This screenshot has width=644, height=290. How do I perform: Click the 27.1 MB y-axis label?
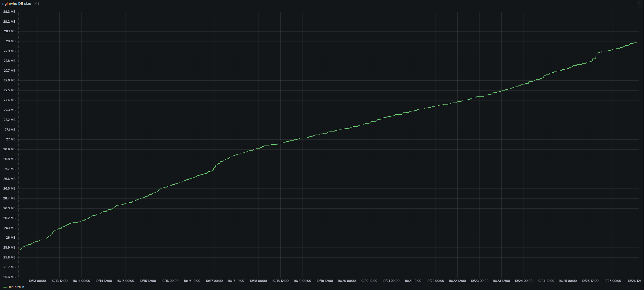(x=10, y=130)
